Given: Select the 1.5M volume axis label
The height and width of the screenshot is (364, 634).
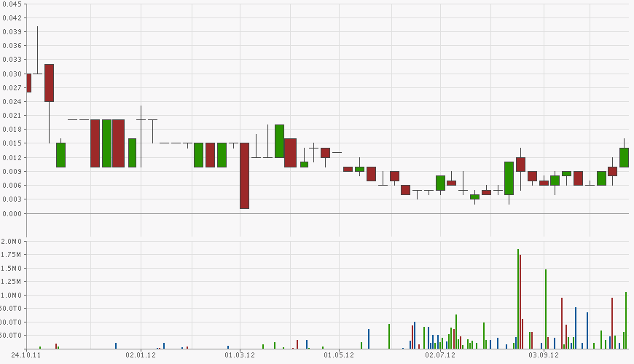Looking at the screenshot, I should pos(12,268).
